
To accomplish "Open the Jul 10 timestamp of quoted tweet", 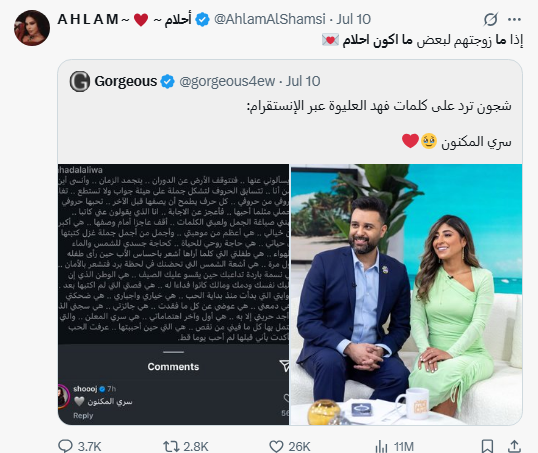I will pos(303,81).
